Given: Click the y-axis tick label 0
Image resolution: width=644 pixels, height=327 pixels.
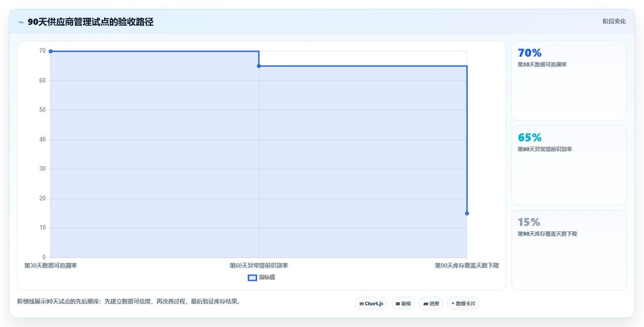Looking at the screenshot, I should click(x=44, y=257).
